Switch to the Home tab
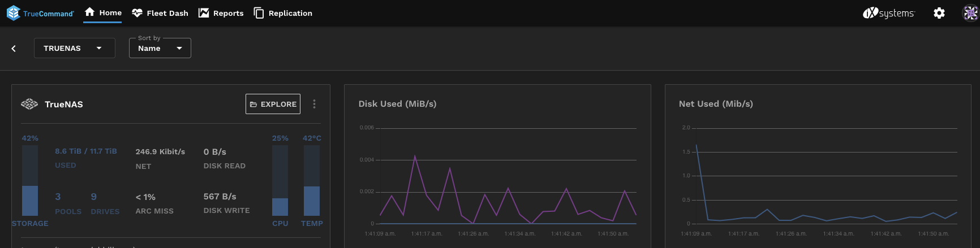980x248 pixels. (102, 12)
